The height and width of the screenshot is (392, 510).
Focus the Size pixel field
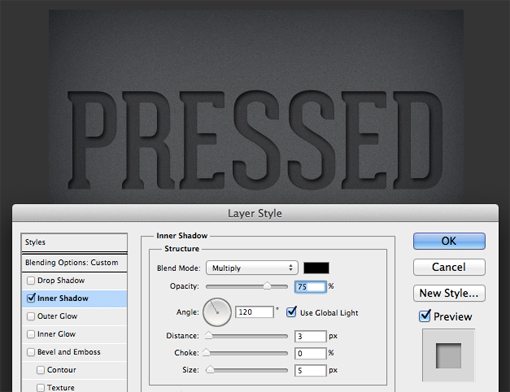(x=310, y=370)
